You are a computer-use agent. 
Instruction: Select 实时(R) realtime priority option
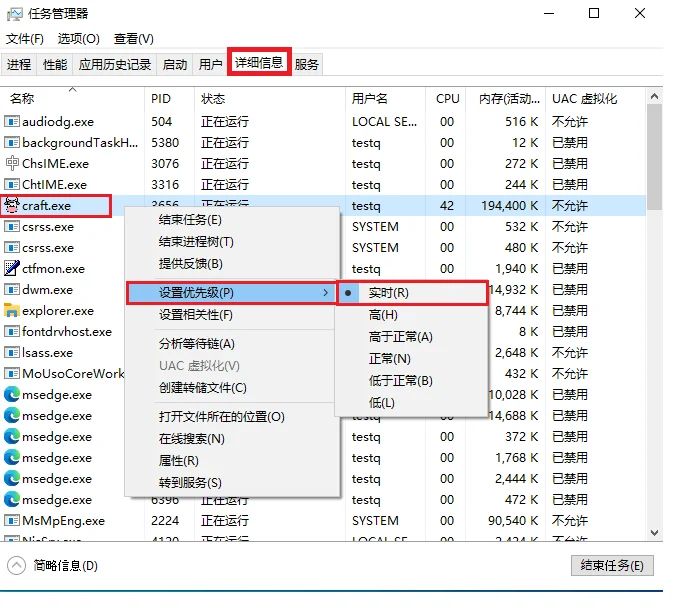point(388,293)
